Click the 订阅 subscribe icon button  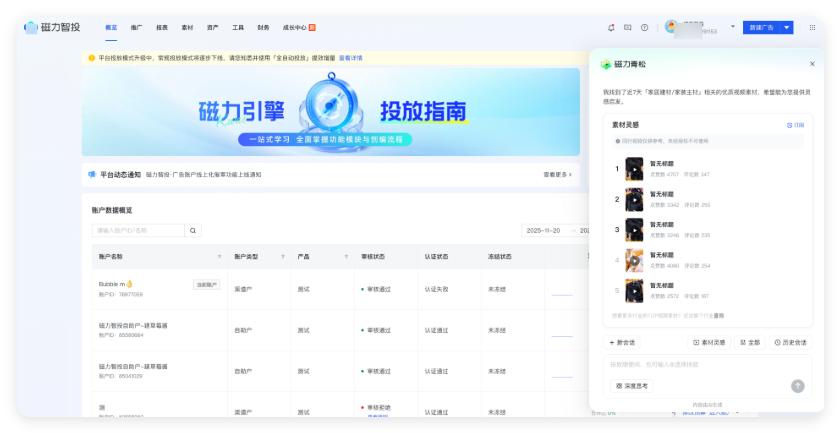pos(796,125)
